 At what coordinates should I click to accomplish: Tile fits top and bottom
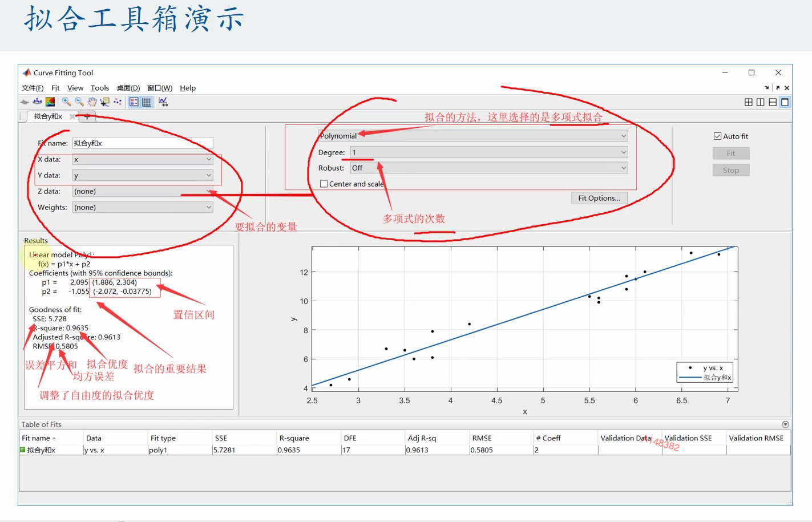tap(772, 102)
